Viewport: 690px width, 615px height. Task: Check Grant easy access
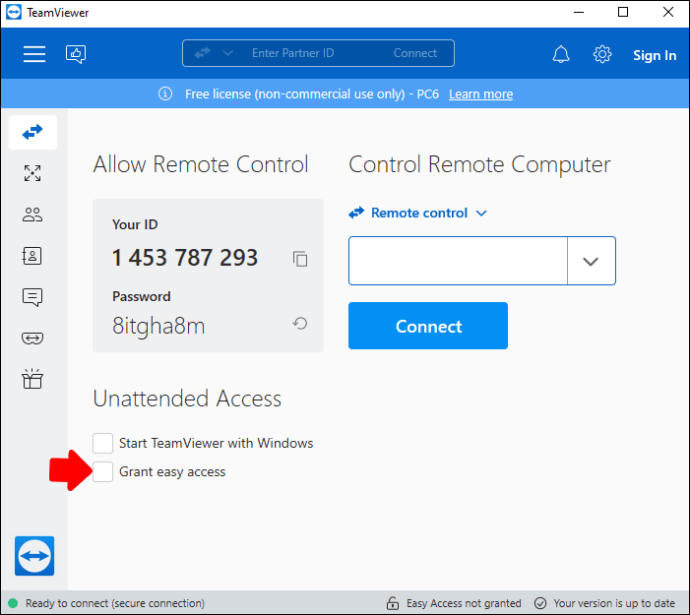pos(103,472)
